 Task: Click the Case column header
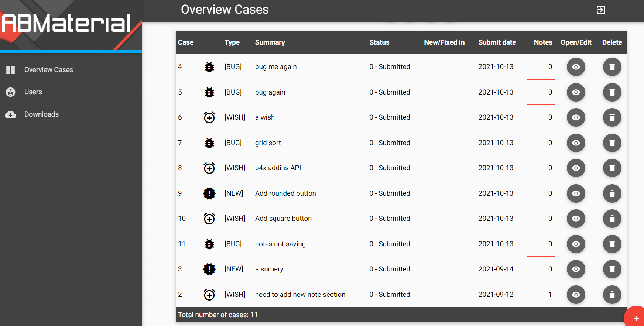click(x=186, y=42)
